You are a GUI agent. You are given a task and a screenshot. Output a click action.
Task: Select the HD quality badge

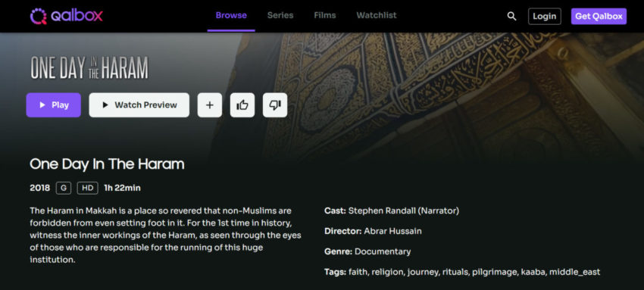click(87, 189)
